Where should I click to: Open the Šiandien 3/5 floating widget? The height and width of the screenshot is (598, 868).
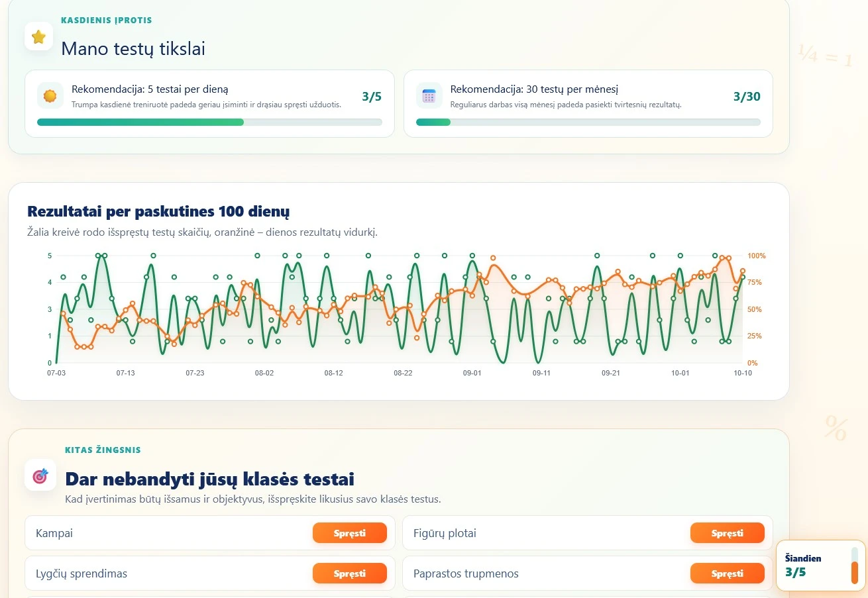[x=820, y=565]
